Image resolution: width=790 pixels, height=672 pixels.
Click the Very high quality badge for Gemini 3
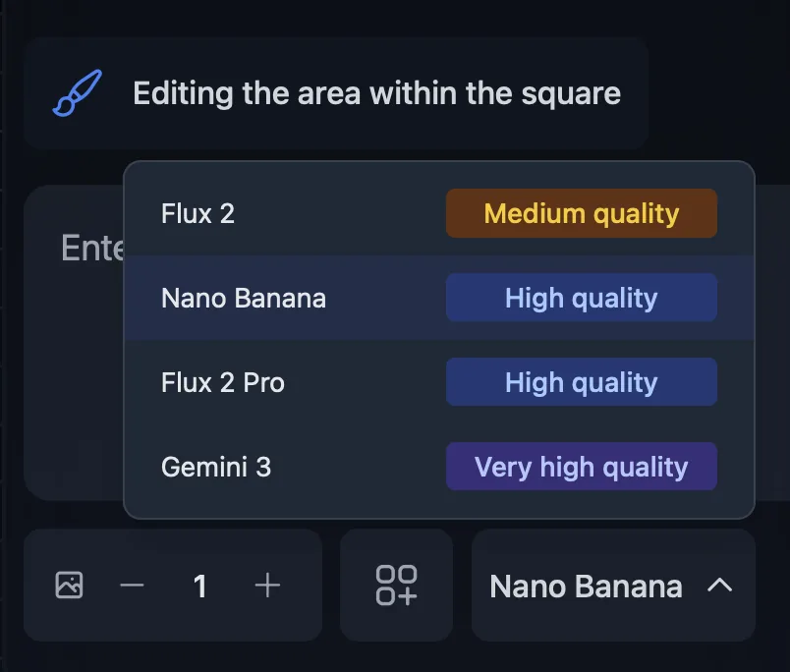[581, 467]
